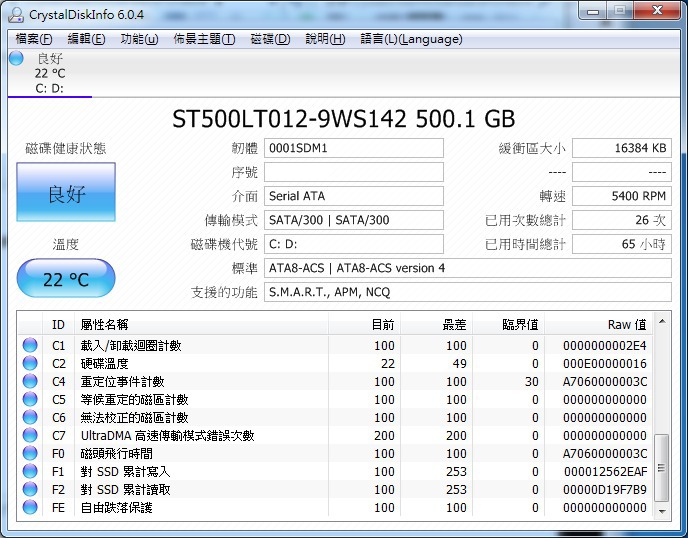Open the 功能(u) menu

point(139,39)
